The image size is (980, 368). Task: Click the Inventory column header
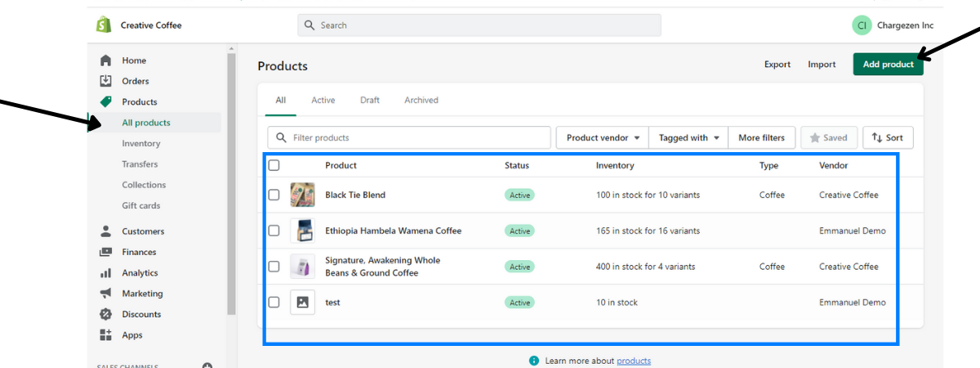click(x=615, y=165)
